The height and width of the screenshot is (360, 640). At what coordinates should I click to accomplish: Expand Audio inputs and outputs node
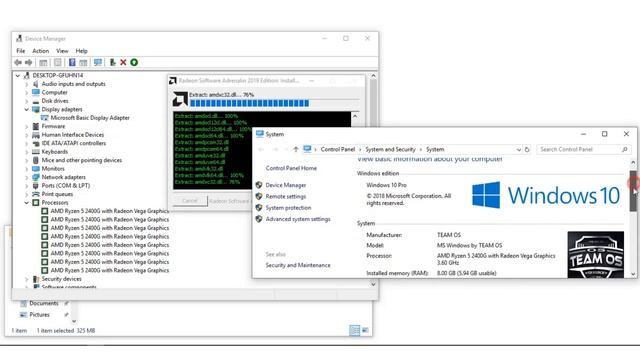27,84
